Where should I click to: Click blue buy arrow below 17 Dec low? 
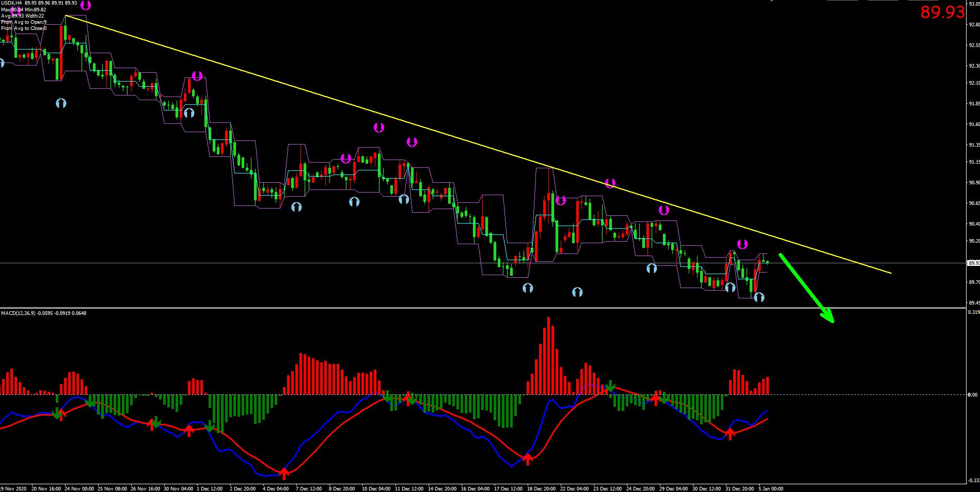(527, 288)
